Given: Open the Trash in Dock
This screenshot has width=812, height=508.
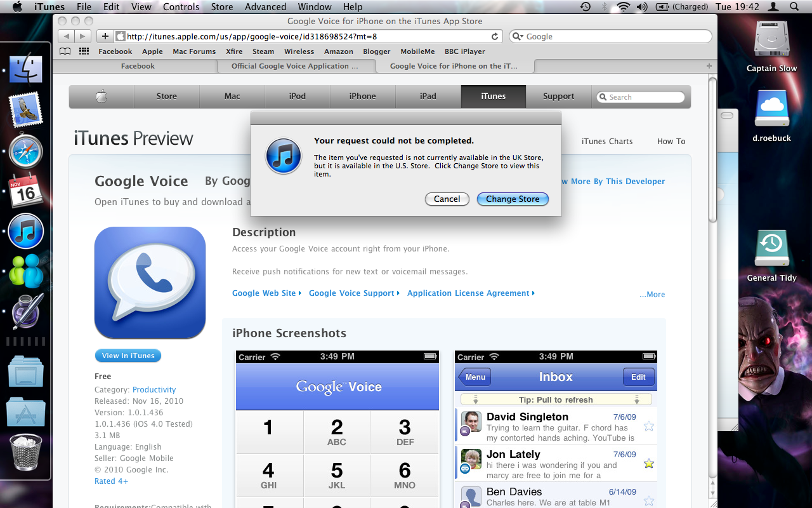Looking at the screenshot, I should 26,451.
